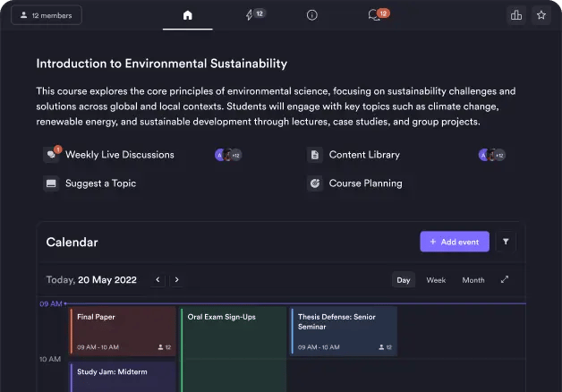This screenshot has height=392, width=562.
Task: Open Weekly Live Discussions
Action: [x=119, y=155]
